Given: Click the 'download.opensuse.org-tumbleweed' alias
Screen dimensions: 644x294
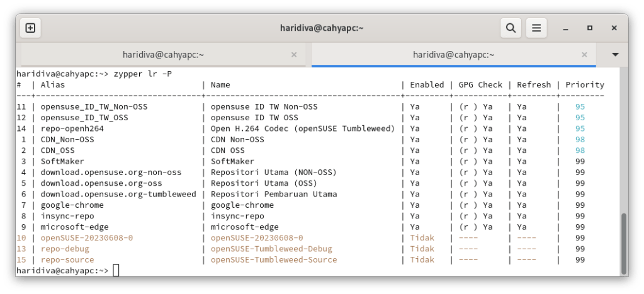Looking at the screenshot, I should [x=118, y=194].
